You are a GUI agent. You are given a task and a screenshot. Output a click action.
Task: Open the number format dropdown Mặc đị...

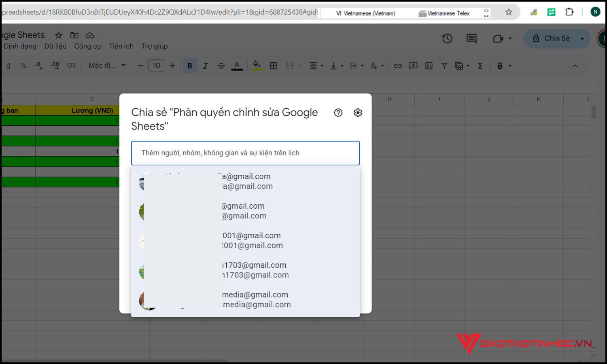point(106,65)
